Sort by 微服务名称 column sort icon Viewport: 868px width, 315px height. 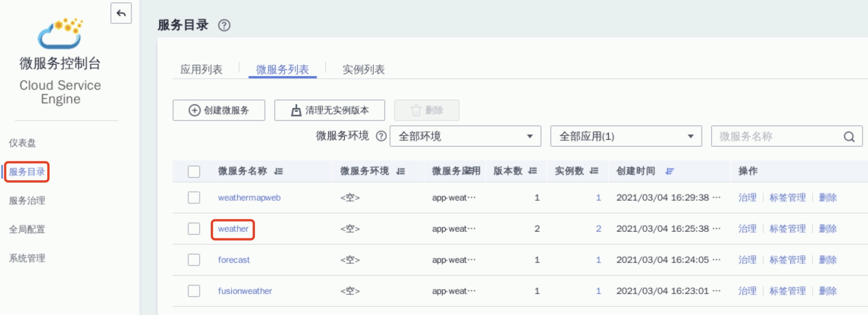[279, 171]
